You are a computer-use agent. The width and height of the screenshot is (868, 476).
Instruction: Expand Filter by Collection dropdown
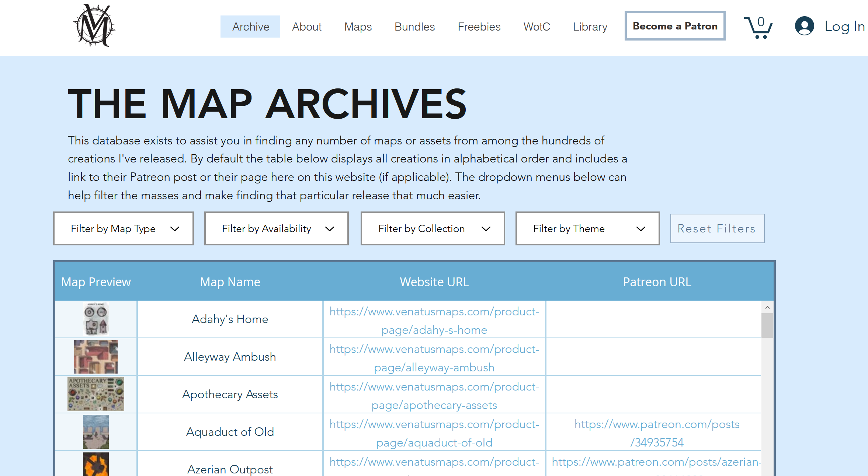click(x=433, y=228)
